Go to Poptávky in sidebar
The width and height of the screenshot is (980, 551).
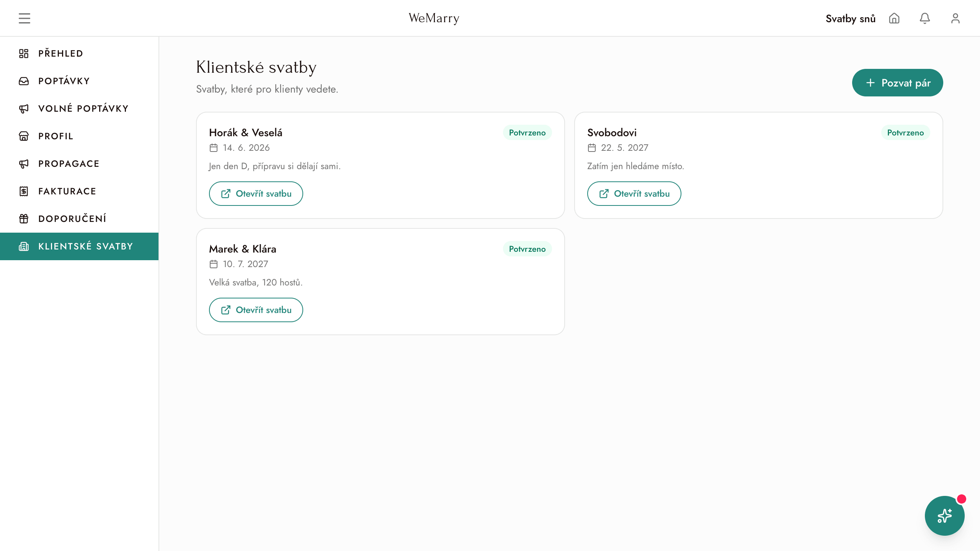point(79,81)
